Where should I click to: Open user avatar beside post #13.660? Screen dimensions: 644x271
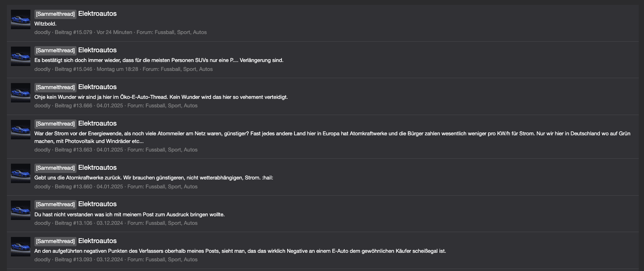point(21,173)
